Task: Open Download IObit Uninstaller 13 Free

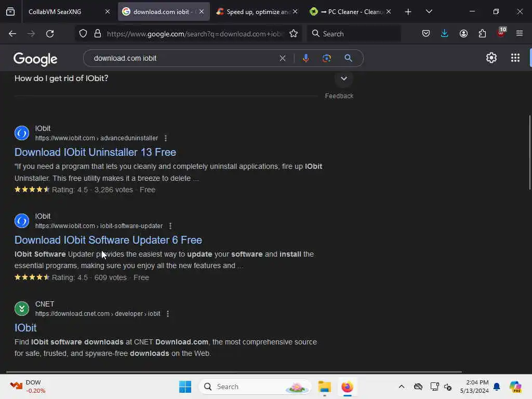Action: [x=96, y=152]
